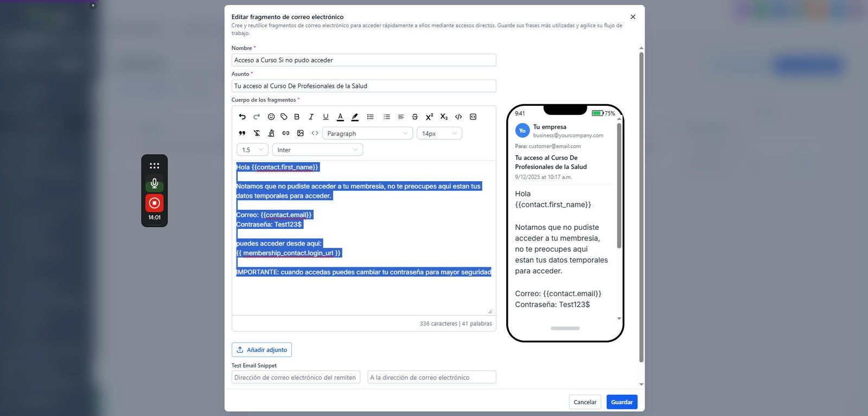Insert a numbered list
The height and width of the screenshot is (416, 868).
point(387,117)
